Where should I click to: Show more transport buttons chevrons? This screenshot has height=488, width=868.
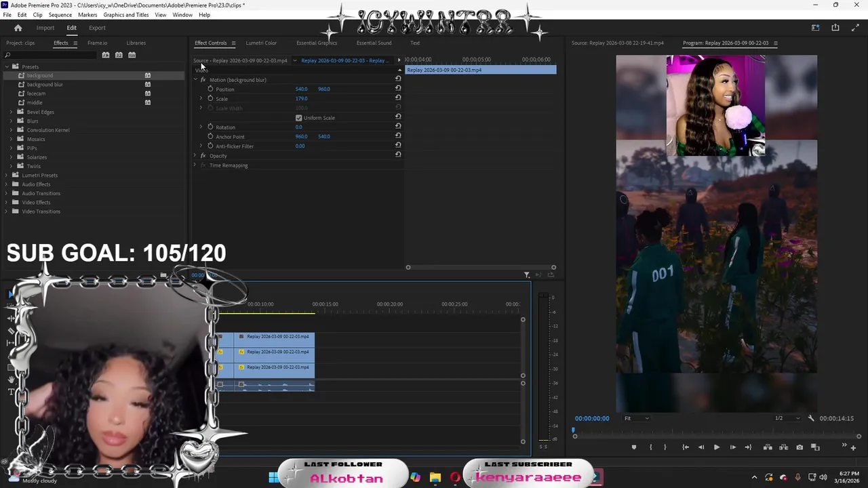844,445
